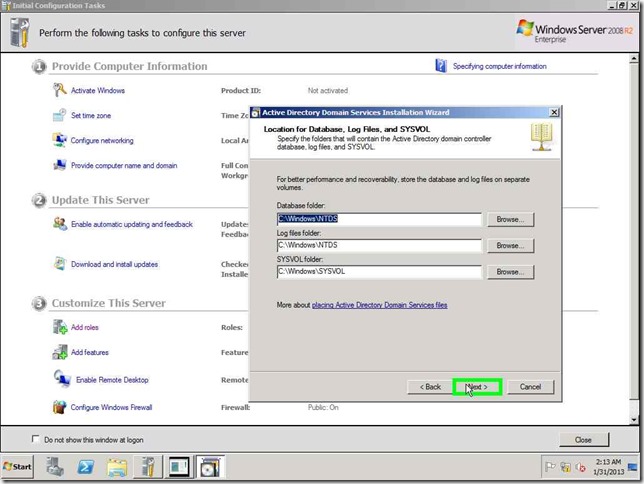Click Close in Initial Configuration Tasks window
Viewport: 644px width, 484px height.
point(583,440)
